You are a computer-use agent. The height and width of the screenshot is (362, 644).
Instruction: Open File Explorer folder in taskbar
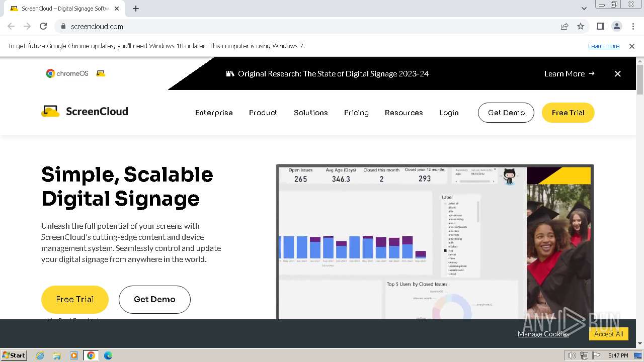click(x=57, y=355)
